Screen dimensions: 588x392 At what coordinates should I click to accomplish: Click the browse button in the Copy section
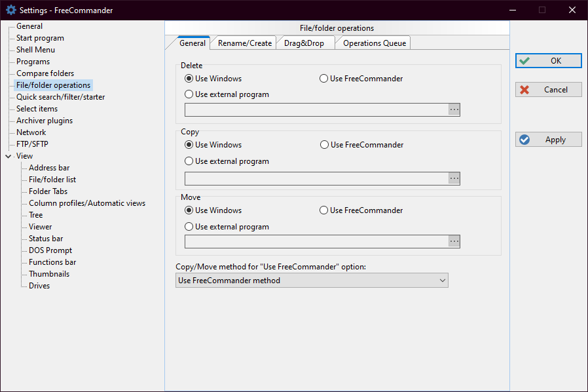click(x=454, y=178)
